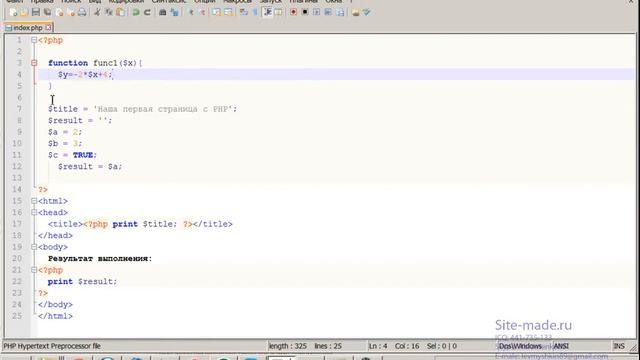Open the Кодировки menu
Screen dimensions: 640x360
click(126, 2)
